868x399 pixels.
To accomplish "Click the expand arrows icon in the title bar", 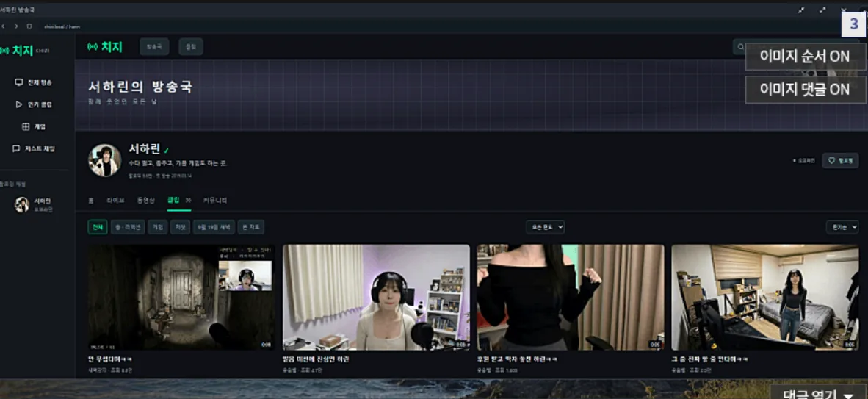I will [822, 10].
